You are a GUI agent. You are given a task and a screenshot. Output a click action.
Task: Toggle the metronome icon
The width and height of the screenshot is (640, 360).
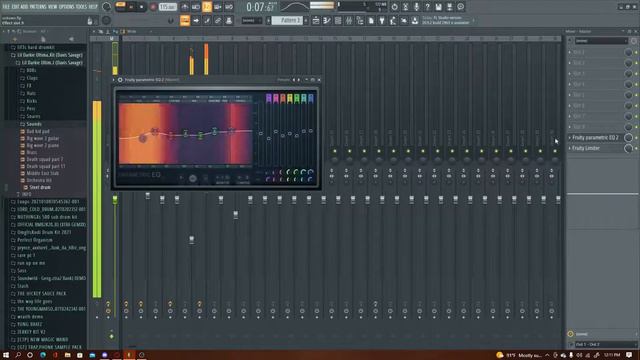[x=184, y=7]
